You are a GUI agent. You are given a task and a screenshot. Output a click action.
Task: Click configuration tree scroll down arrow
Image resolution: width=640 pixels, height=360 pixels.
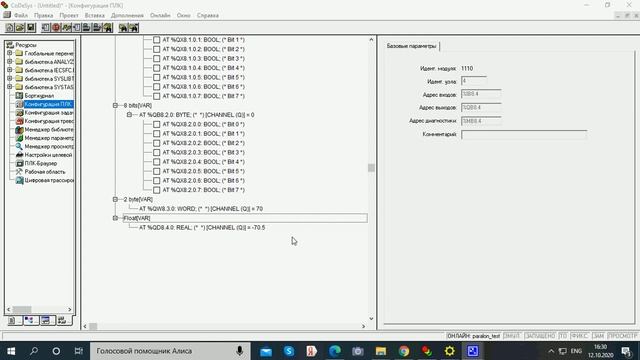[371, 318]
